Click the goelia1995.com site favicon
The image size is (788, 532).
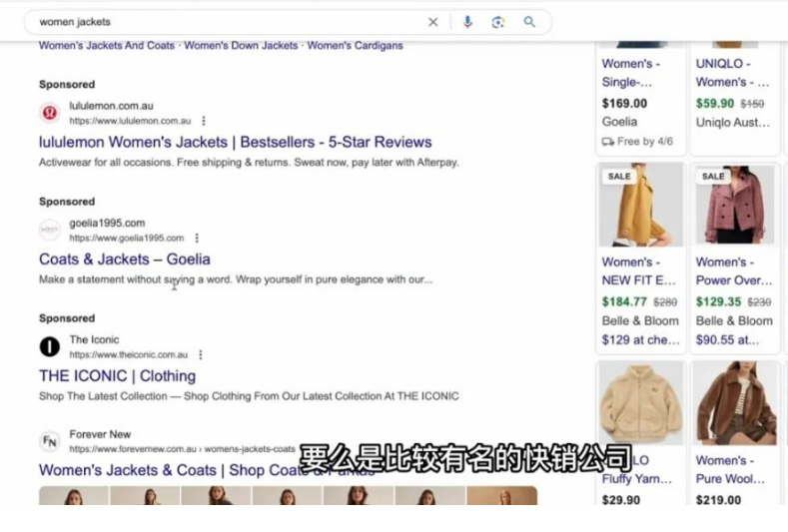[x=50, y=230]
